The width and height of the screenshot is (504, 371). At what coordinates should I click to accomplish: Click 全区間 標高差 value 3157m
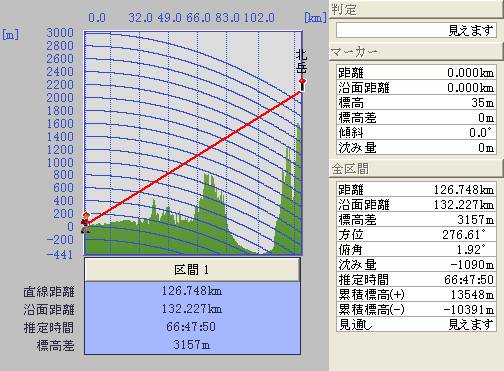click(x=475, y=219)
